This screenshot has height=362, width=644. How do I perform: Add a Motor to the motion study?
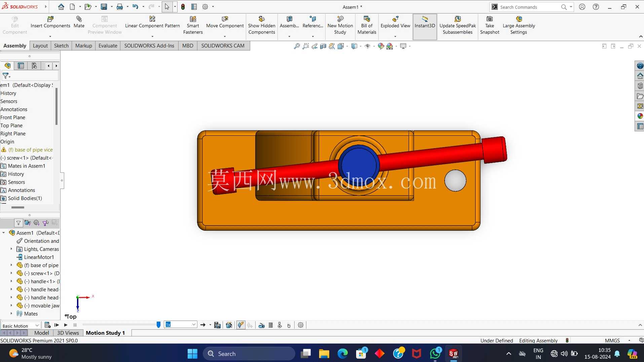[x=262, y=325]
